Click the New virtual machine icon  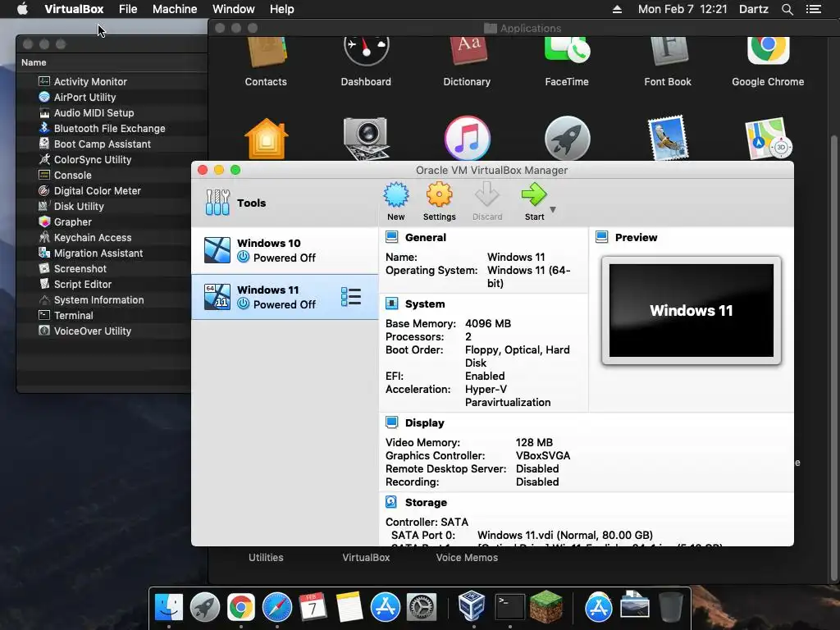click(x=396, y=194)
